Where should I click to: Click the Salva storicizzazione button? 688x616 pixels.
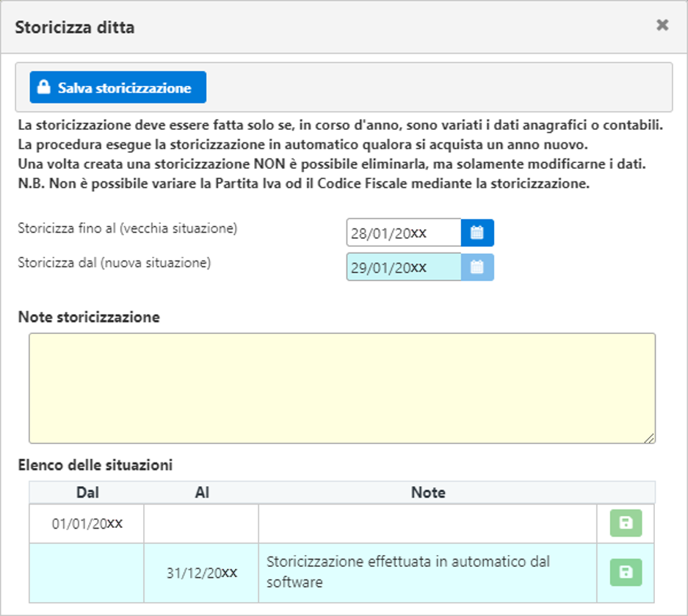pos(117,87)
